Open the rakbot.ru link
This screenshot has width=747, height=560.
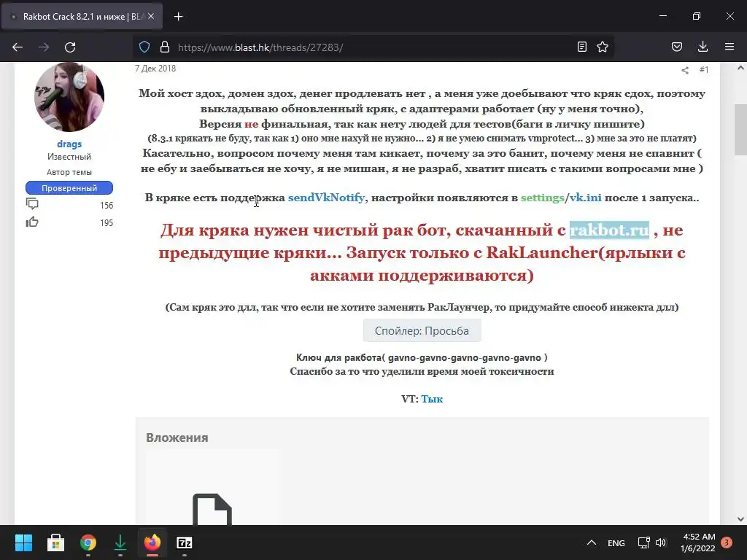[x=609, y=230]
